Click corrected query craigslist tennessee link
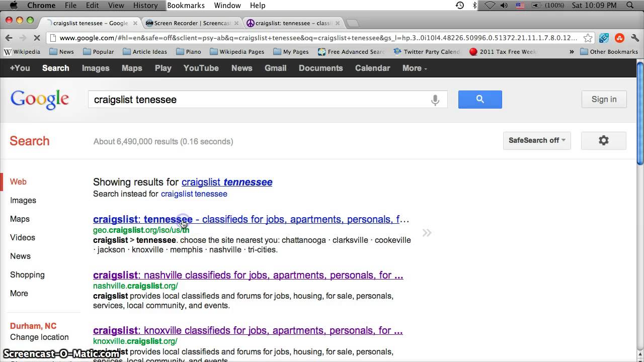 [227, 182]
